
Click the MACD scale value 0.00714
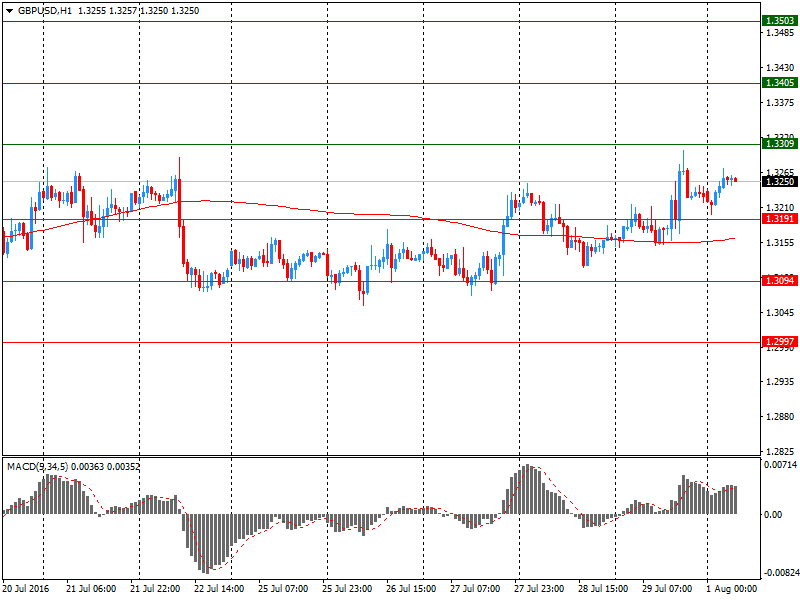780,465
